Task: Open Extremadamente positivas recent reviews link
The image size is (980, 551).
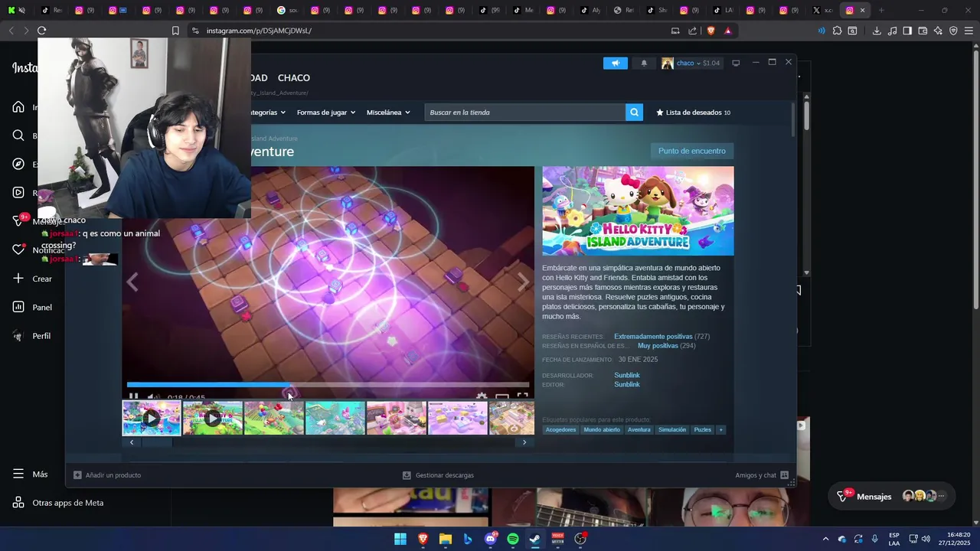Action: coord(653,337)
